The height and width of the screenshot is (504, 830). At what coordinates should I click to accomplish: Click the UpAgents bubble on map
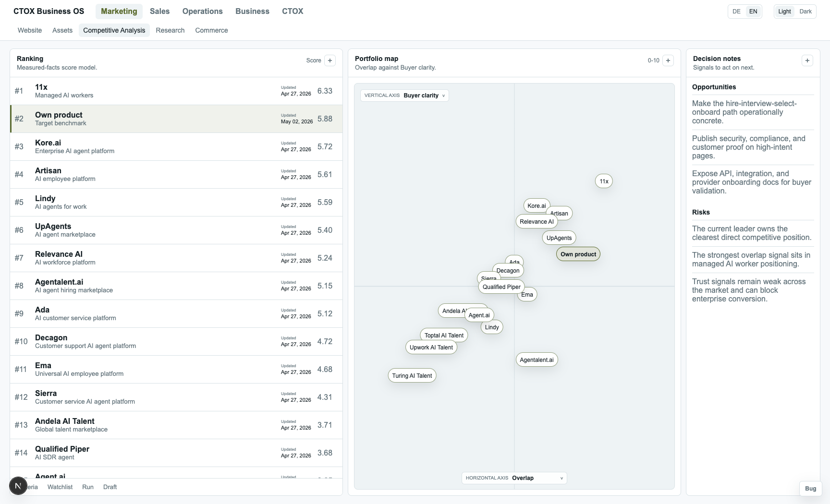pyautogui.click(x=559, y=238)
